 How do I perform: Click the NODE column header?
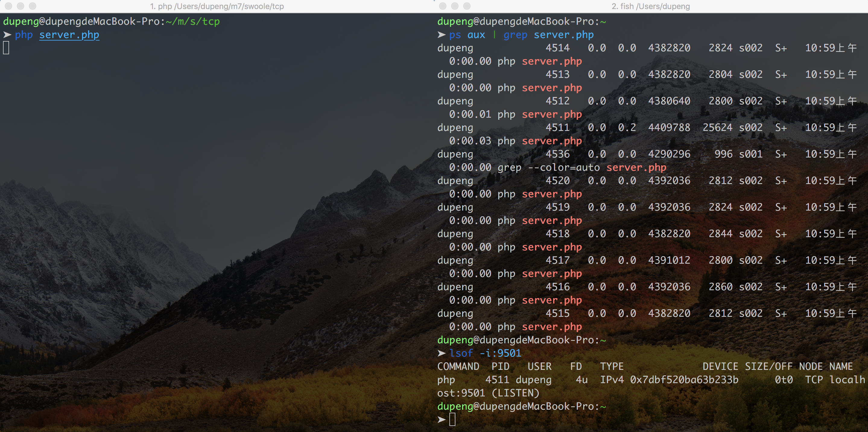click(x=811, y=367)
